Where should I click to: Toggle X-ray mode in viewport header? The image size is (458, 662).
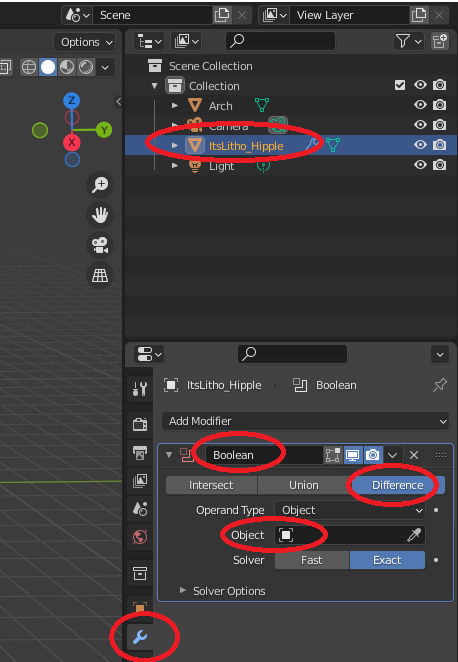(x=5, y=67)
